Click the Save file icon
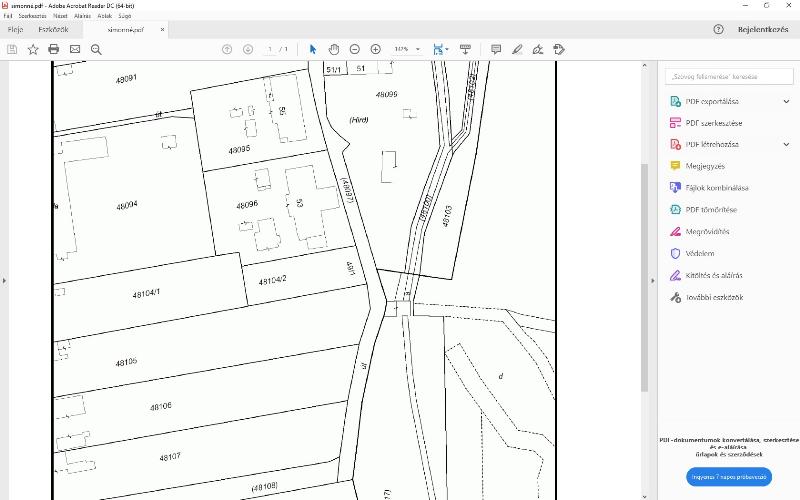This screenshot has height=500, width=800. pos(12,49)
